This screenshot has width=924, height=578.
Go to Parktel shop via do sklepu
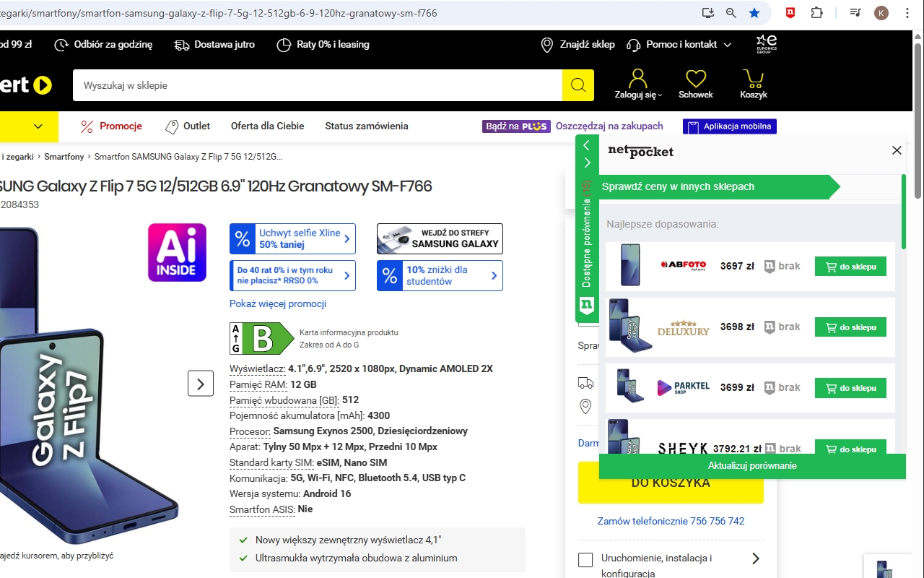click(x=850, y=388)
